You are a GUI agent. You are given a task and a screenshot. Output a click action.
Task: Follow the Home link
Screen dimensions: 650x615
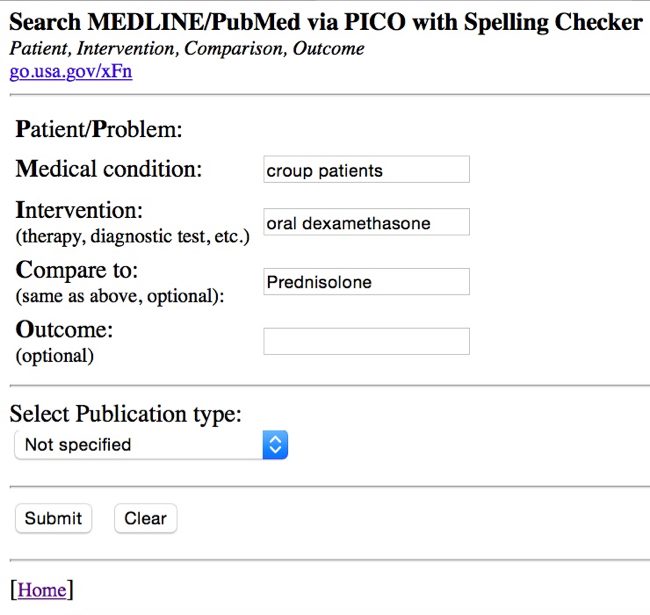(41, 590)
